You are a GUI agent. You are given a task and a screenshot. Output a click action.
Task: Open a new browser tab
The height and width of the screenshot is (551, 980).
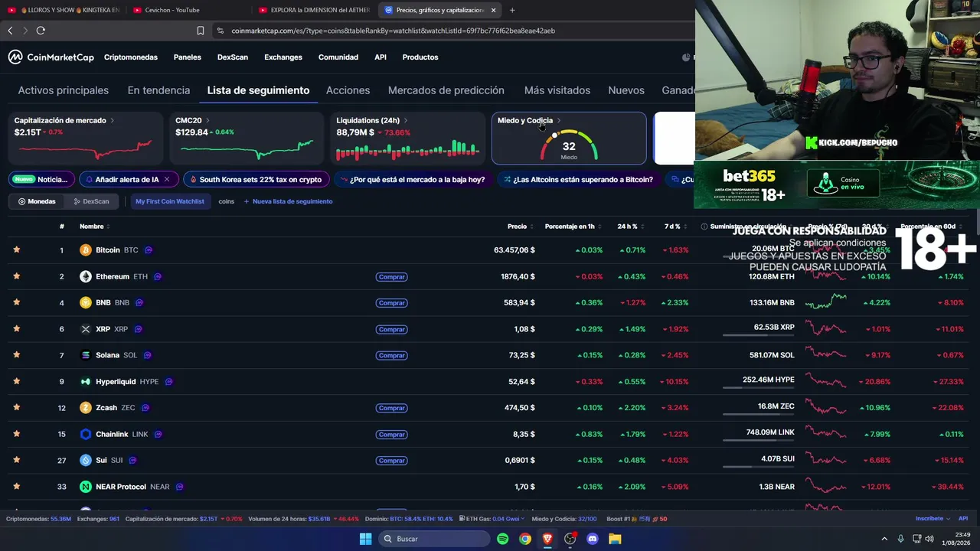[512, 10]
